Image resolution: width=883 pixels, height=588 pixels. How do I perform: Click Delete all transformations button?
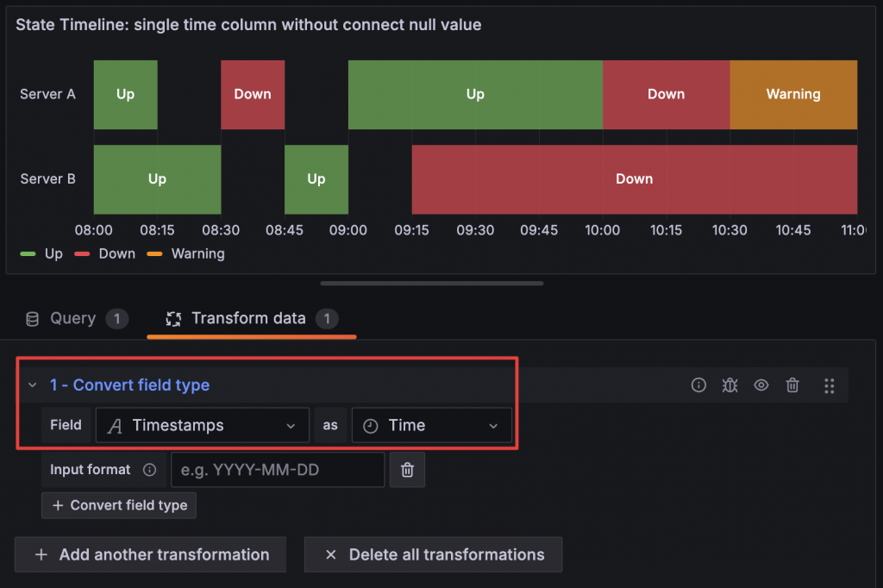(433, 554)
